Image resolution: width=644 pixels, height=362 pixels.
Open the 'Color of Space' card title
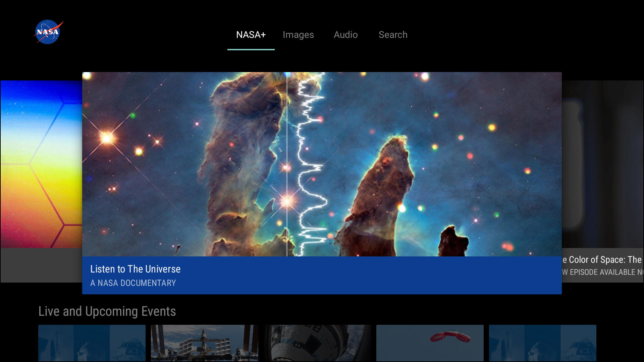click(x=603, y=260)
